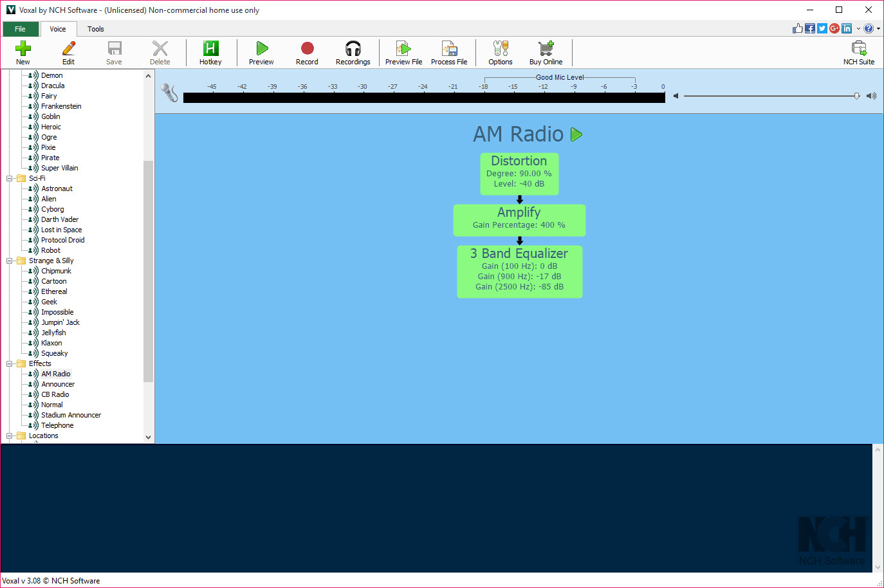Switch to the Tools tab
Screen dimensions: 884x588
(96, 29)
